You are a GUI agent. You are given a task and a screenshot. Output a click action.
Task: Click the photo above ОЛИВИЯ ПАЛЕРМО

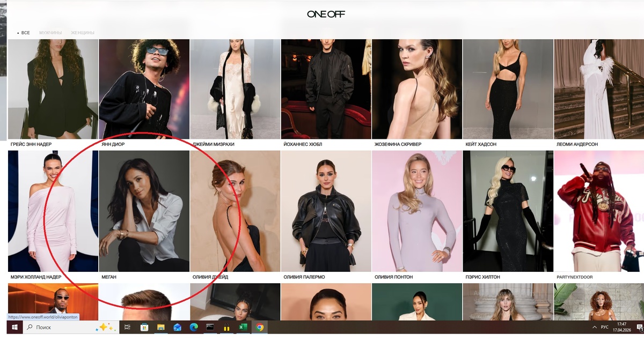pos(326,211)
